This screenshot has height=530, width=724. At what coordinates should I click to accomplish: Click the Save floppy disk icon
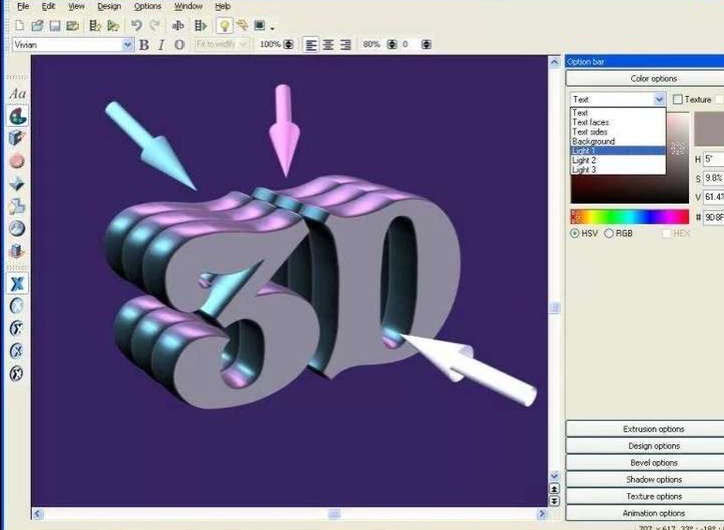pos(55,25)
